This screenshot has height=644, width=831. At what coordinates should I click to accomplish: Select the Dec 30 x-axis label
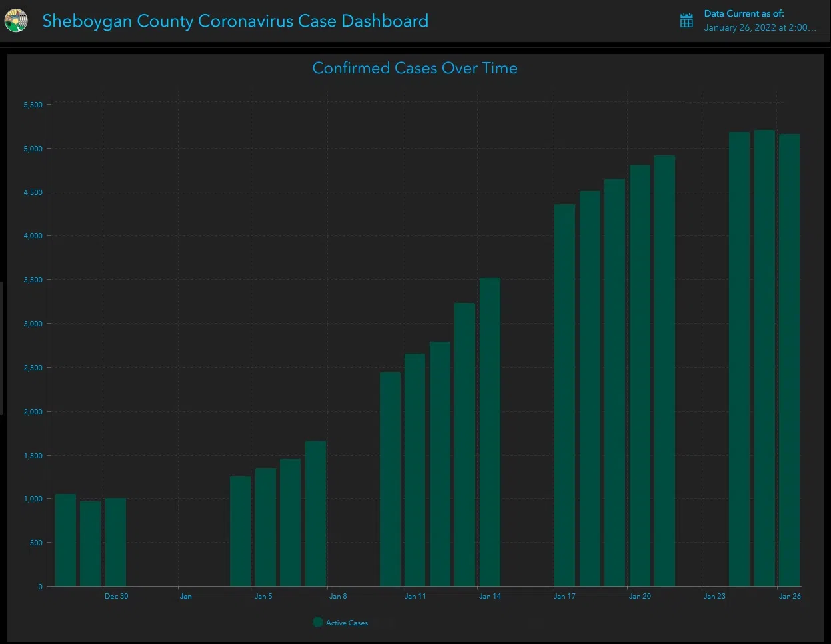click(x=116, y=596)
